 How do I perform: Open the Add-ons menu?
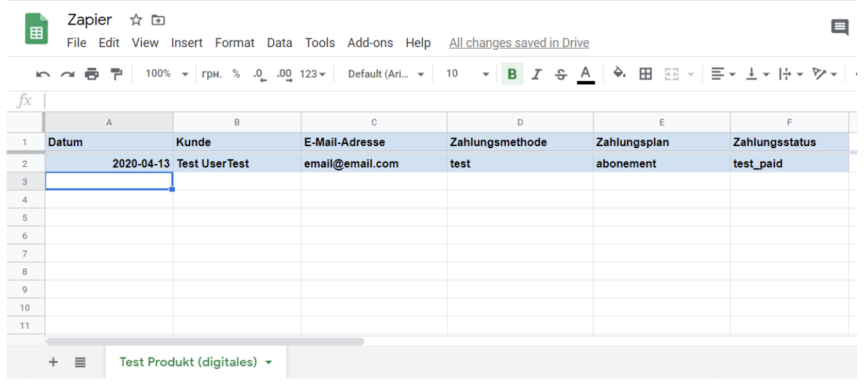click(370, 43)
